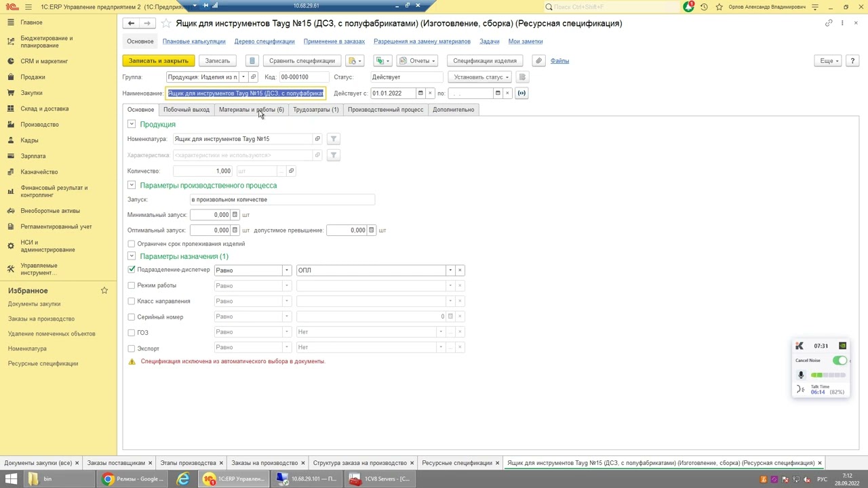
Task: Tick the ГОЗ checkbox
Action: (x=132, y=333)
